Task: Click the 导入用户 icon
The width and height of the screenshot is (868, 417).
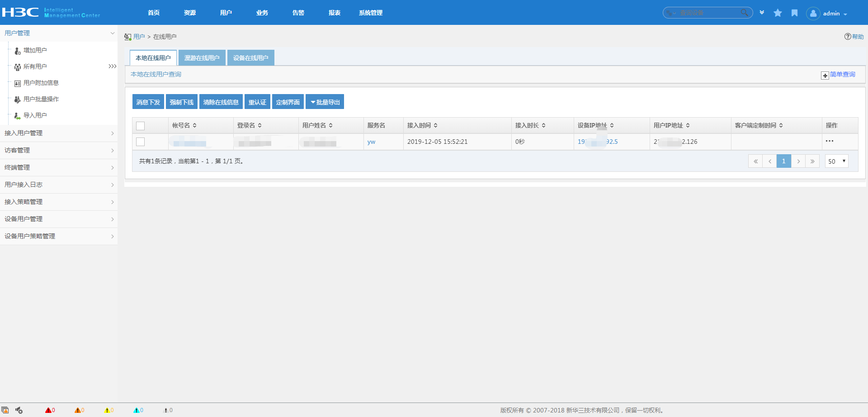Action: [18, 116]
